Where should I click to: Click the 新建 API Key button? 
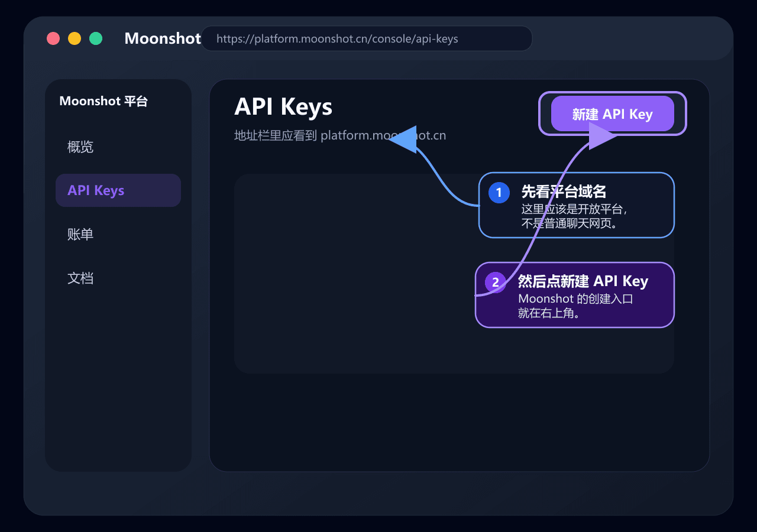point(613,113)
